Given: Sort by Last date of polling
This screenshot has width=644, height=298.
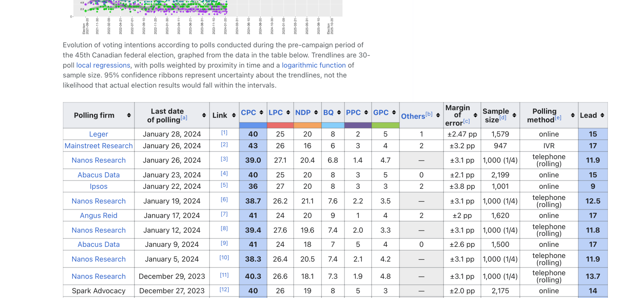Looking at the screenshot, I should pyautogui.click(x=204, y=115).
